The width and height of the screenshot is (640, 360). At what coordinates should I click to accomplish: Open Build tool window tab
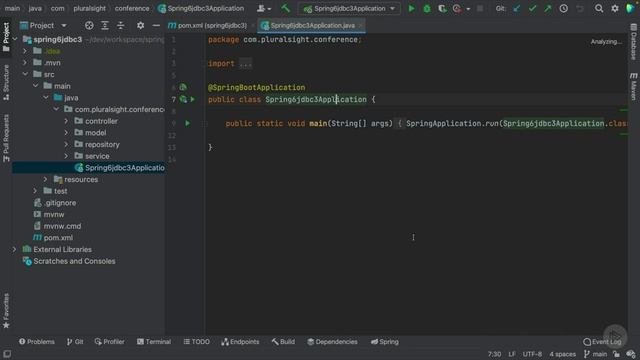click(283, 342)
